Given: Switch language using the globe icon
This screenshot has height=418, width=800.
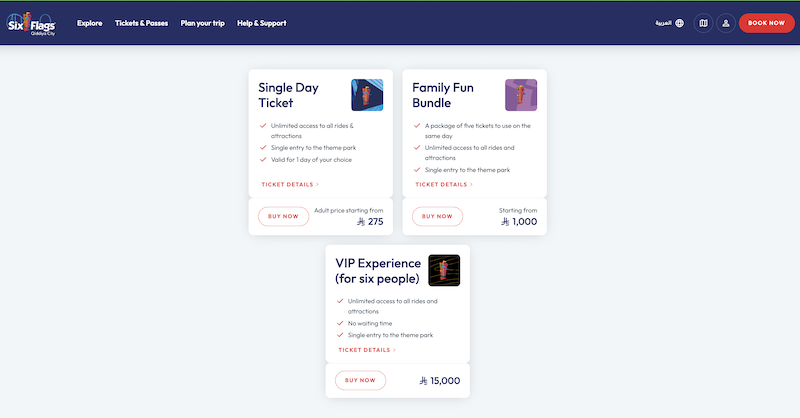Looking at the screenshot, I should coord(680,23).
